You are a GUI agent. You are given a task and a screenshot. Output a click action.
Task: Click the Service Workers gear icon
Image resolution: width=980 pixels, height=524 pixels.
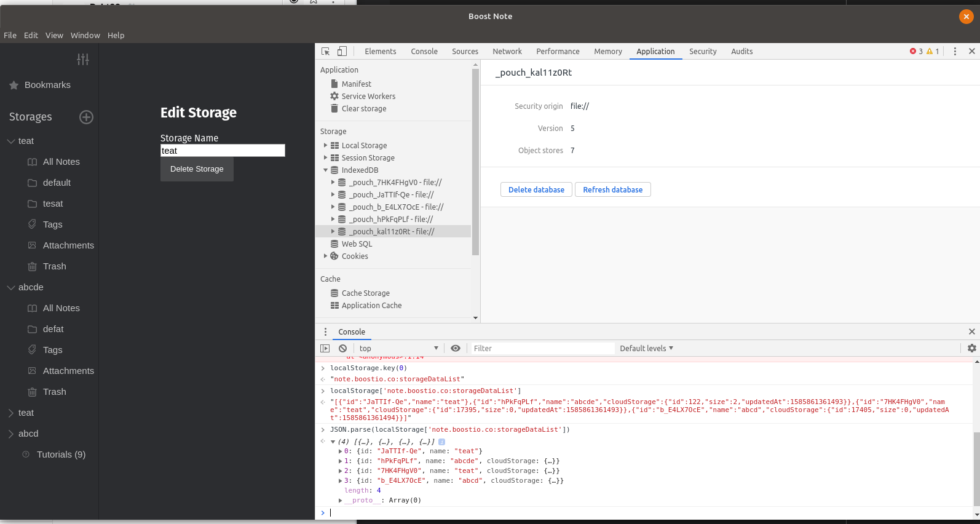[334, 96]
